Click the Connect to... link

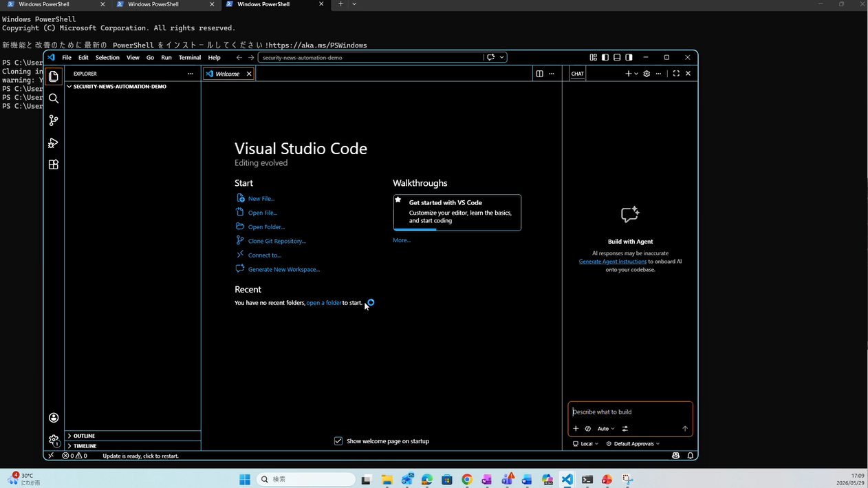click(x=265, y=255)
